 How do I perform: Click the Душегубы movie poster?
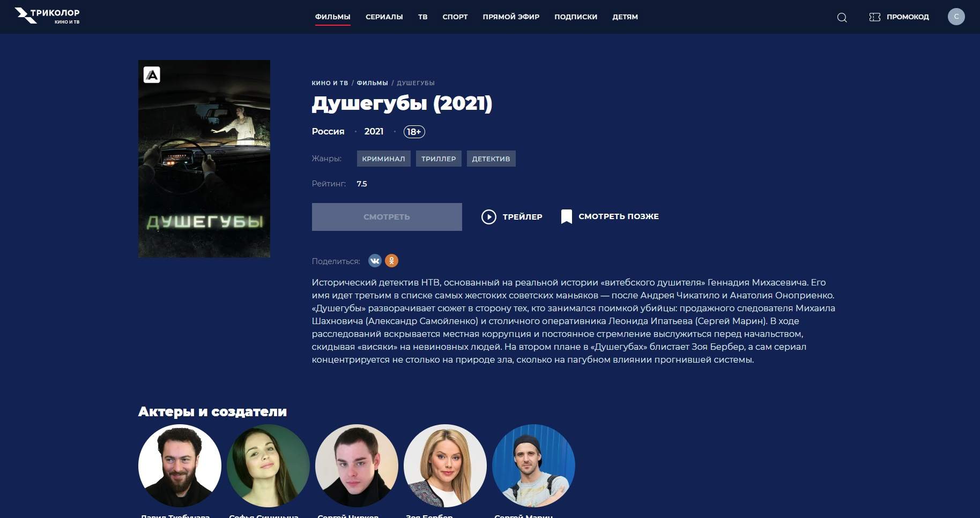204,159
